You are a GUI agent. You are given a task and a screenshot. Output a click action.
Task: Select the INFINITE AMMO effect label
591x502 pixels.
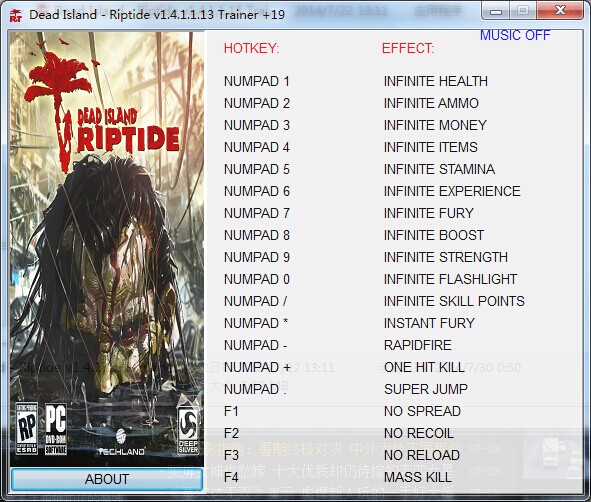pos(431,103)
